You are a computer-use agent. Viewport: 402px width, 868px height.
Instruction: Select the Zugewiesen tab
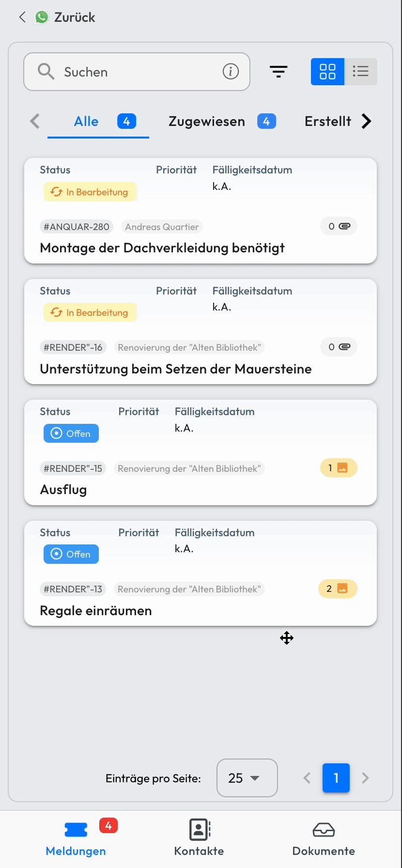(x=207, y=121)
